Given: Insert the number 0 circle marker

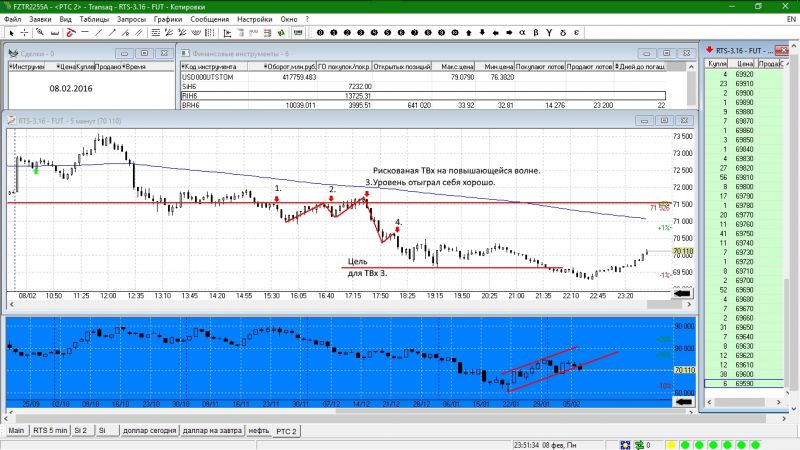Looking at the screenshot, I should [x=320, y=33].
